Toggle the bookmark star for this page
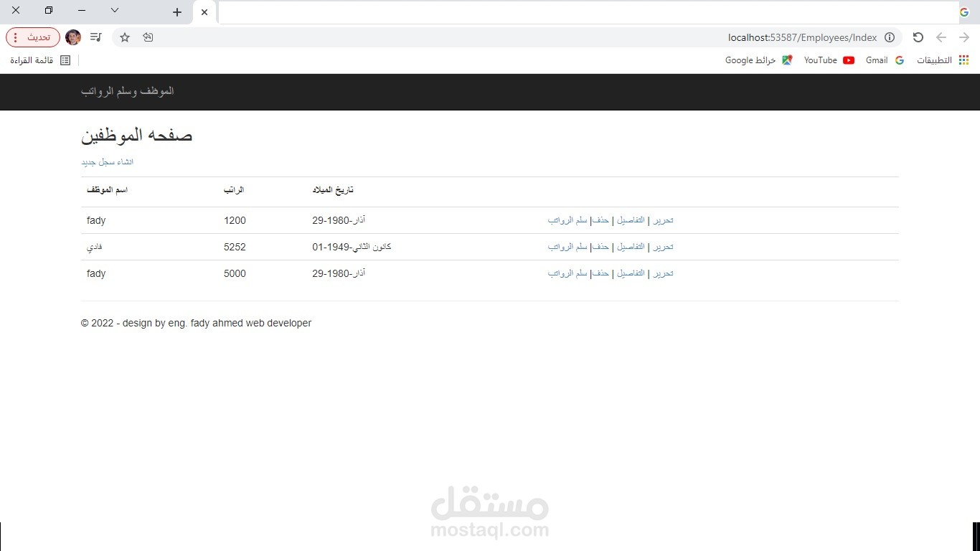 point(124,37)
